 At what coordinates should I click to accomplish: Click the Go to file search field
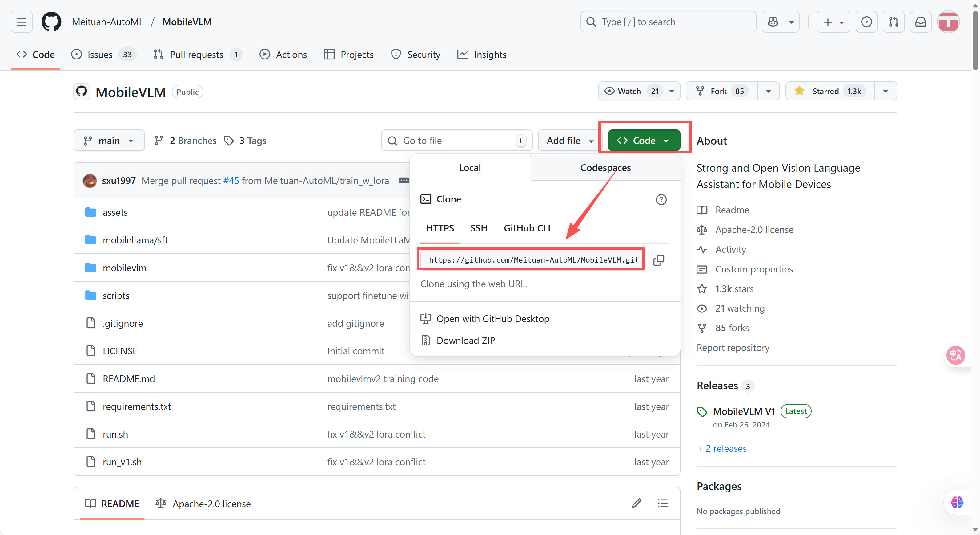[x=456, y=141]
